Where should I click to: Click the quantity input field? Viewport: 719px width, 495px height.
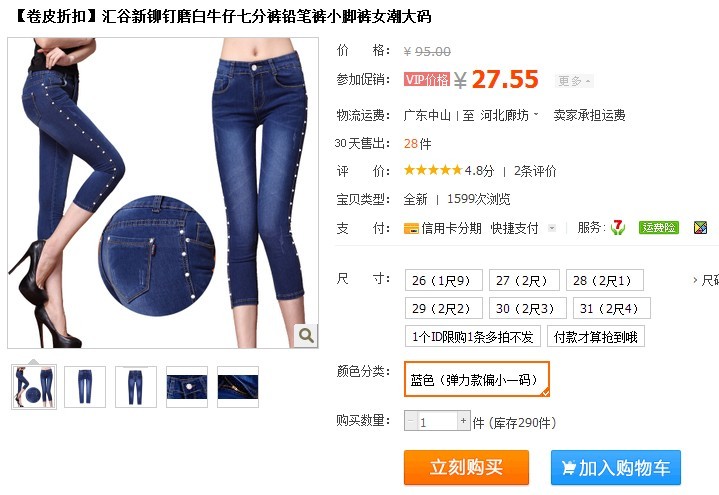pyautogui.click(x=437, y=421)
